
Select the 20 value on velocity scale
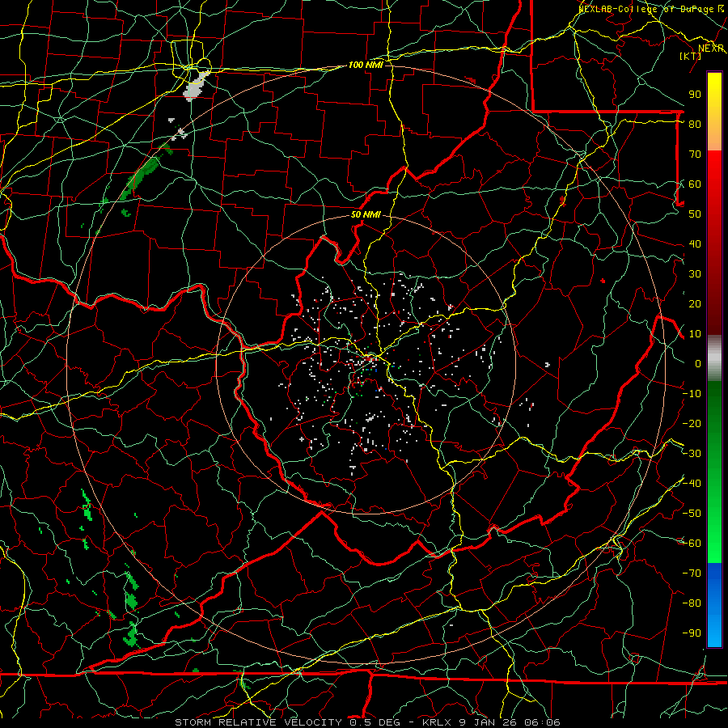[x=695, y=303]
